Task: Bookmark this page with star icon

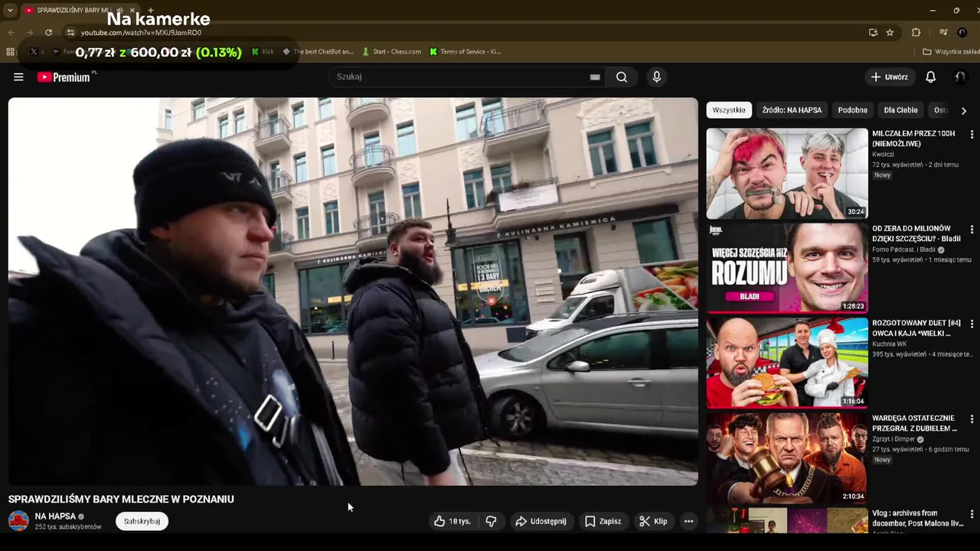Action: pos(890,32)
